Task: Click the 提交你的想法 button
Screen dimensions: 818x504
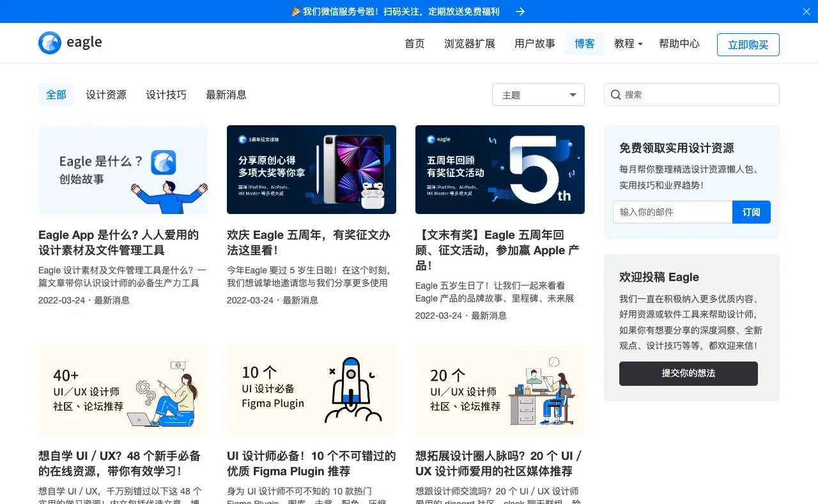Action: (688, 373)
